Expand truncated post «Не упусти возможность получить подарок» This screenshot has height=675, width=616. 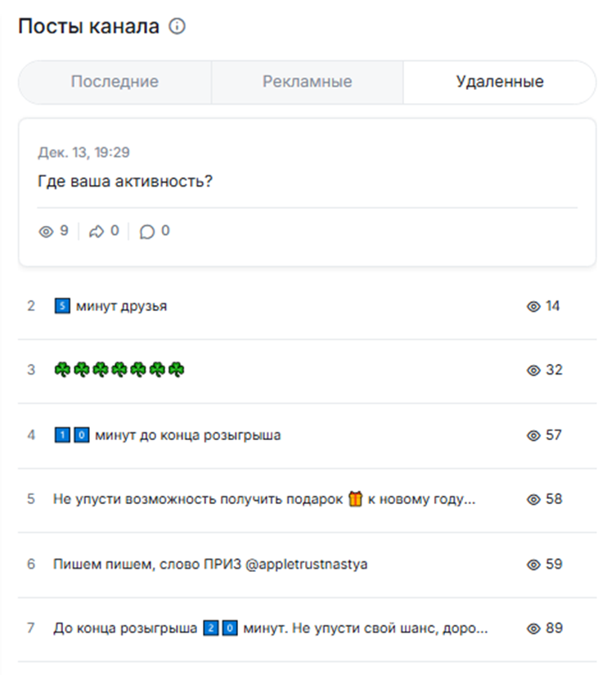(x=263, y=499)
